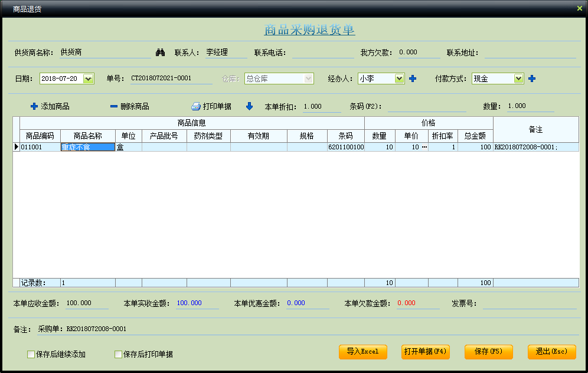Enable 保存后继续添加 checkbox
588x373 pixels.
pos(31,354)
